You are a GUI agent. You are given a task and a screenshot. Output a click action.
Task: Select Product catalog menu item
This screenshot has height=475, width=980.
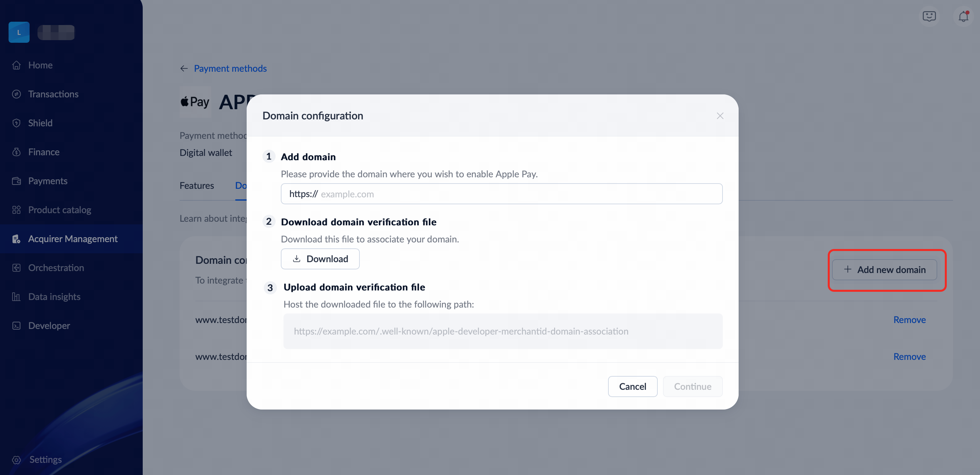(x=59, y=210)
